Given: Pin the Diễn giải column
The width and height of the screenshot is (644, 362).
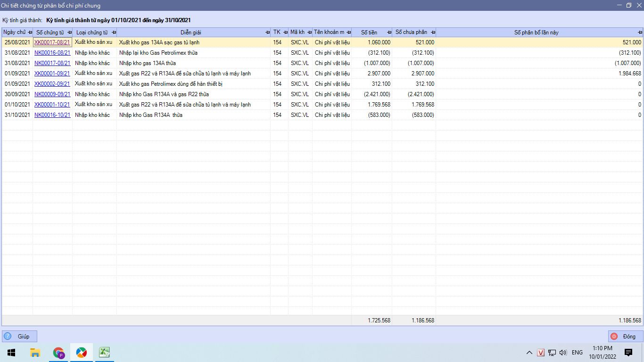Looking at the screenshot, I should (267, 32).
